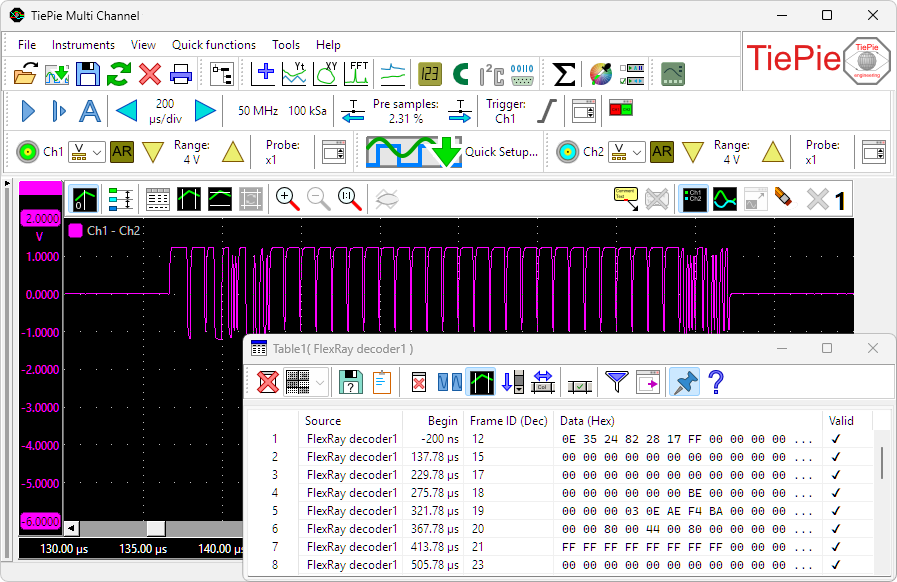Open the serial 00110 decoder icon

point(522,74)
